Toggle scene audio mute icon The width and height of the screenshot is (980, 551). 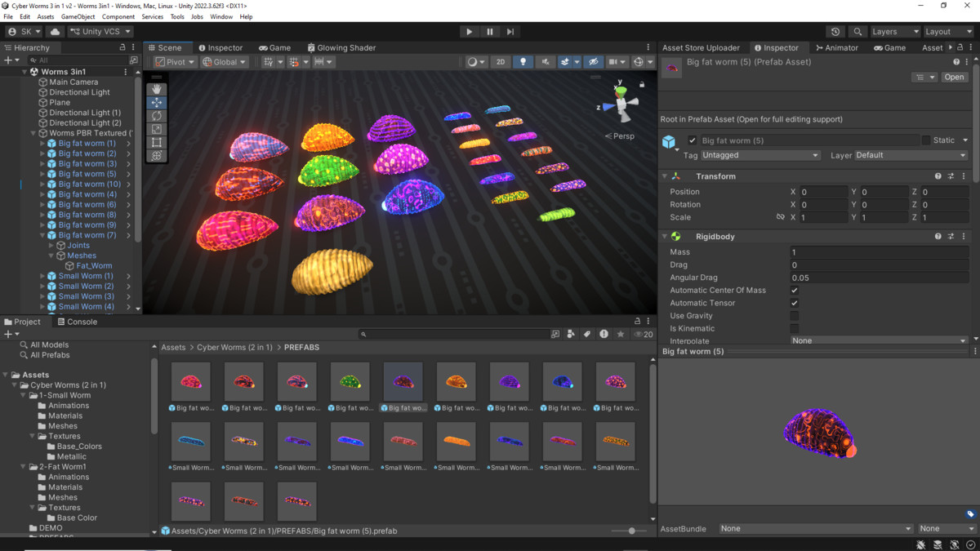[545, 62]
